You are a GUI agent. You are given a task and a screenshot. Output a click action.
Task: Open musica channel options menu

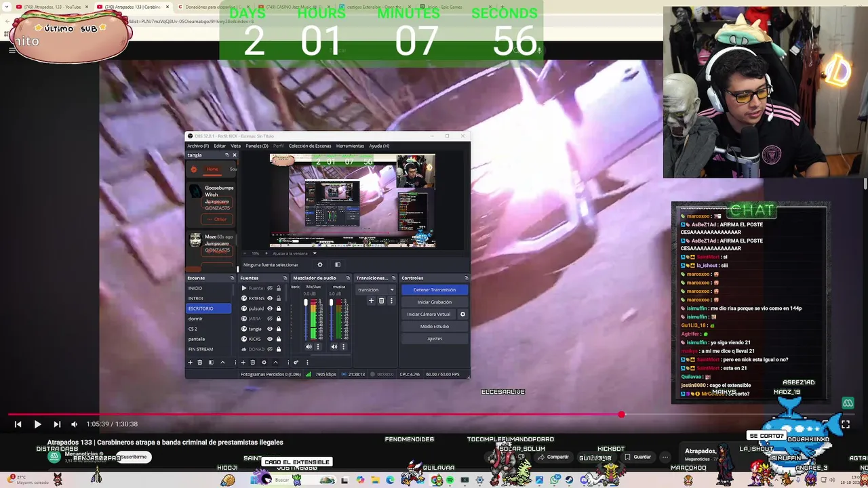click(342, 347)
